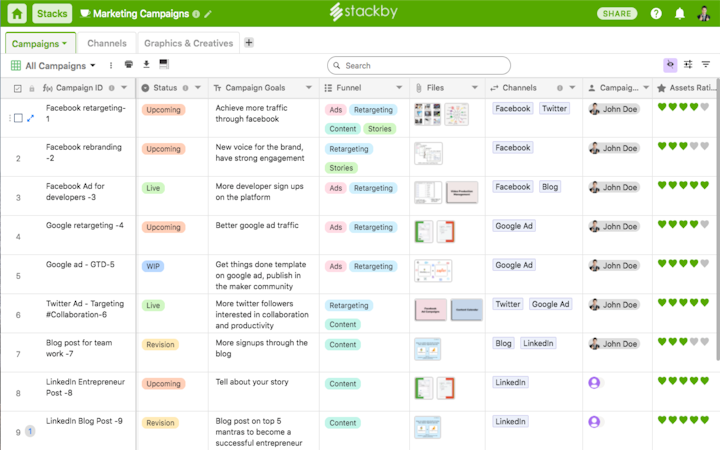This screenshot has width=720, height=450.
Task: Click LinkedIn link in Blog post for team work row
Action: [x=538, y=343]
